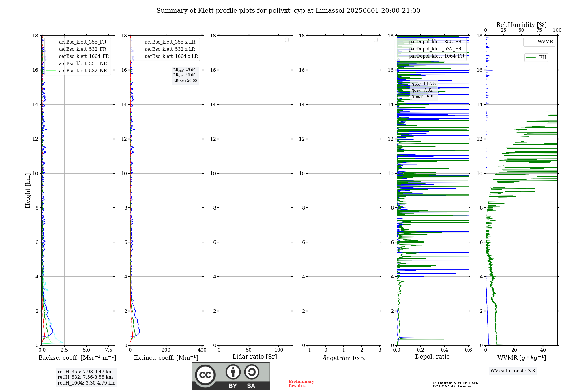Click the 7.5 tick on backscatter axis

(109, 350)
